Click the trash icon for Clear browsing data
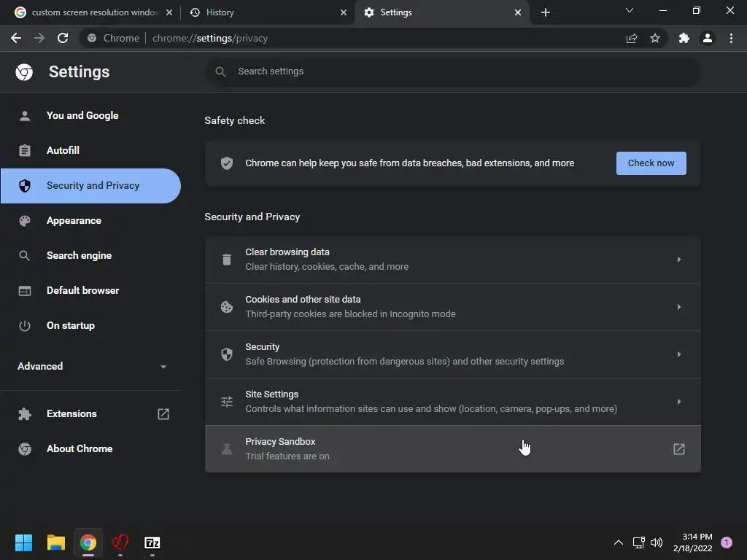The image size is (747, 560). (x=227, y=260)
